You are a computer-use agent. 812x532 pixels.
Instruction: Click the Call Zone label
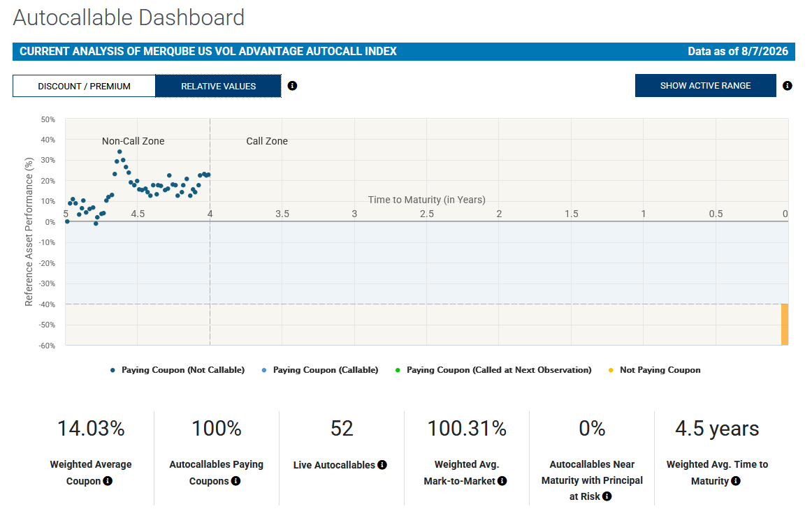pos(267,141)
